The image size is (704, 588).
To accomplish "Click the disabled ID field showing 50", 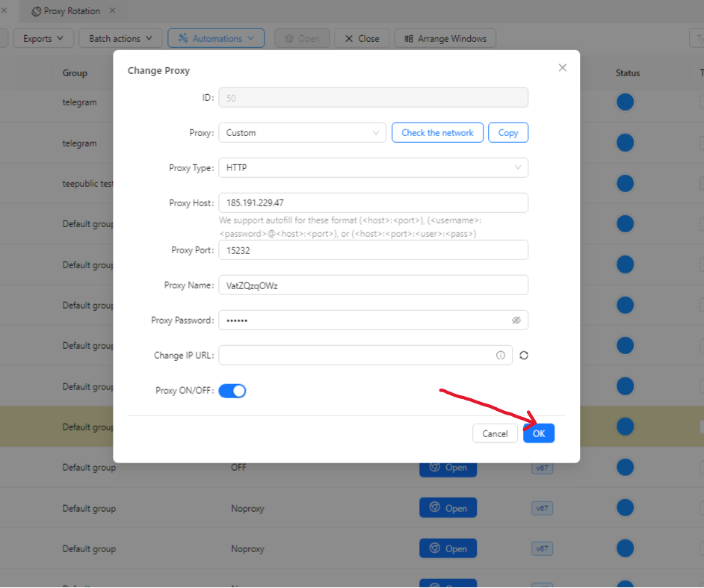I will 373,97.
